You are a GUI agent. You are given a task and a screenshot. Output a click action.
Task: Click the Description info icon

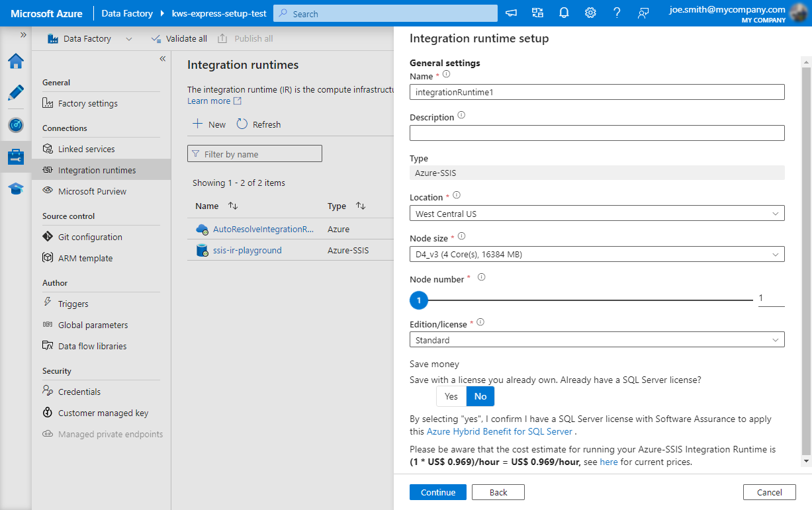tap(461, 115)
